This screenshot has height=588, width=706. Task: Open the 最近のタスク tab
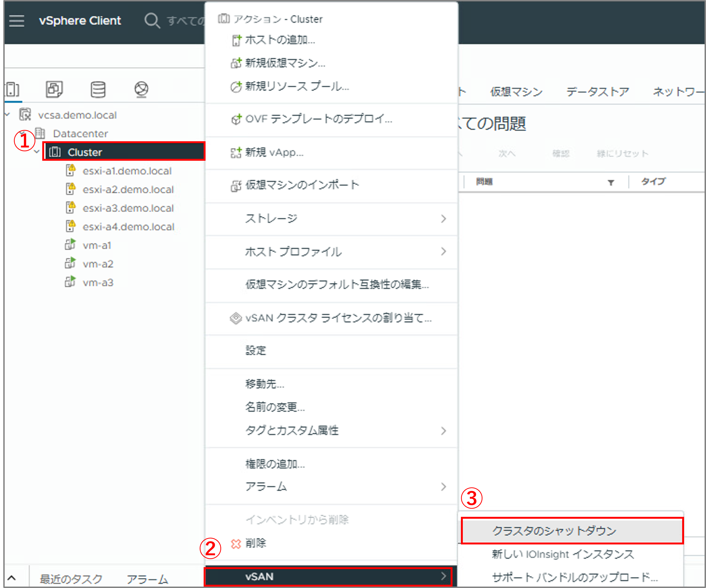pyautogui.click(x=71, y=579)
